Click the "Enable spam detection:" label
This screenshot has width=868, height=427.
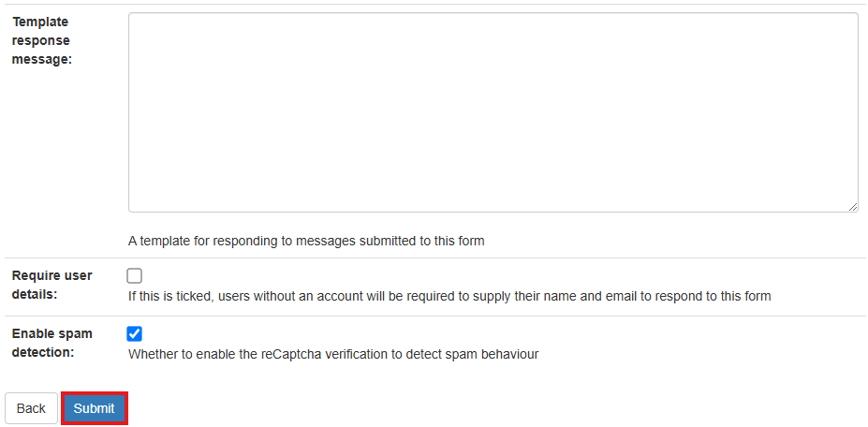[51, 343]
